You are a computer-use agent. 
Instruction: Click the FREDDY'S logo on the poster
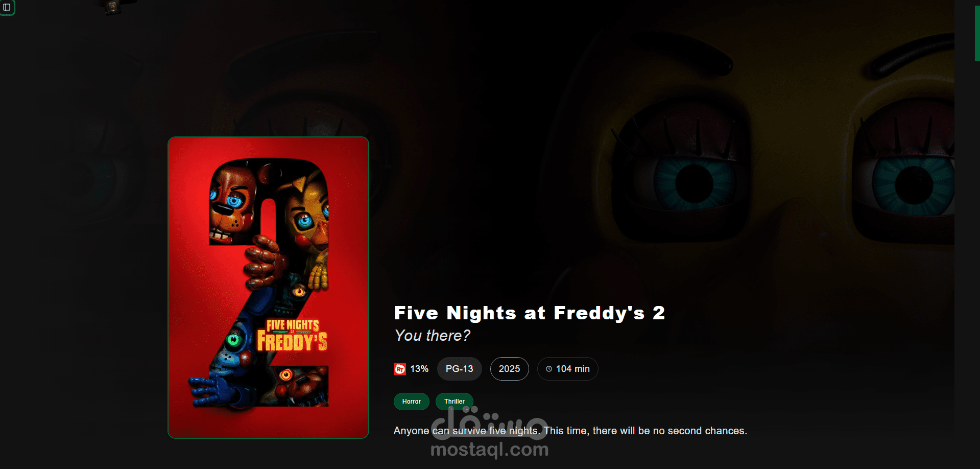click(x=292, y=341)
